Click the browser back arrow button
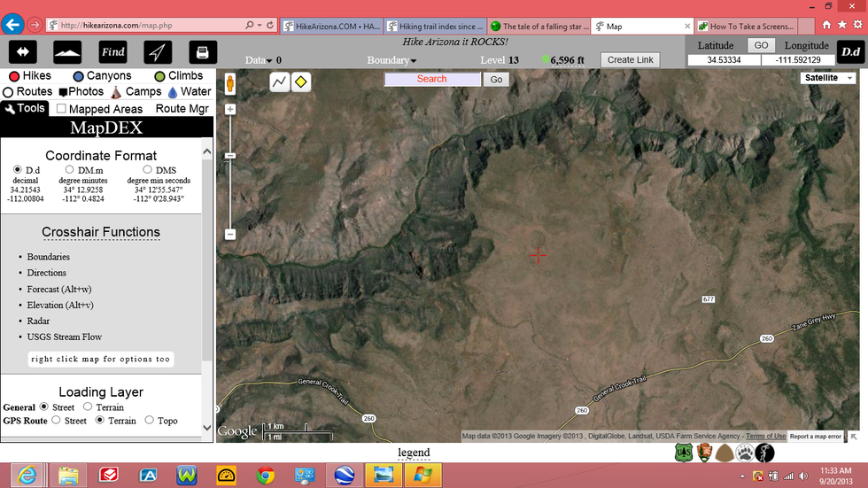 point(12,25)
